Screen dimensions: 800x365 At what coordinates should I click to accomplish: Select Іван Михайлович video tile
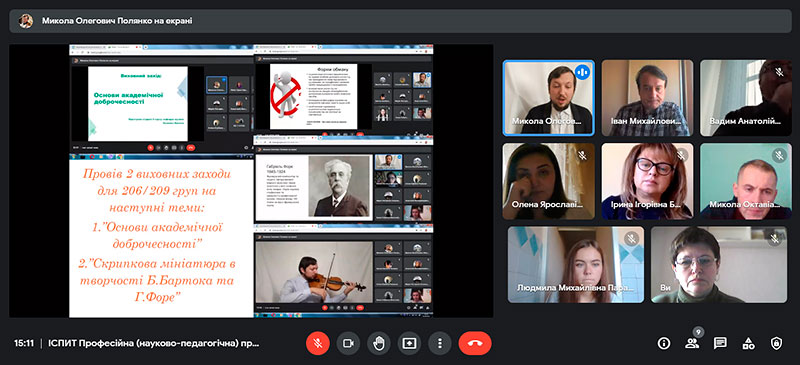pyautogui.click(x=647, y=98)
